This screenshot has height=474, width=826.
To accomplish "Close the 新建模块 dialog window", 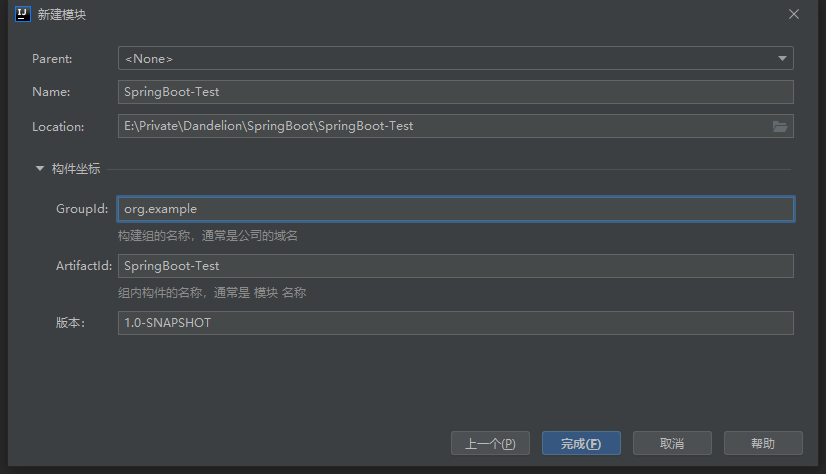I will pos(794,14).
